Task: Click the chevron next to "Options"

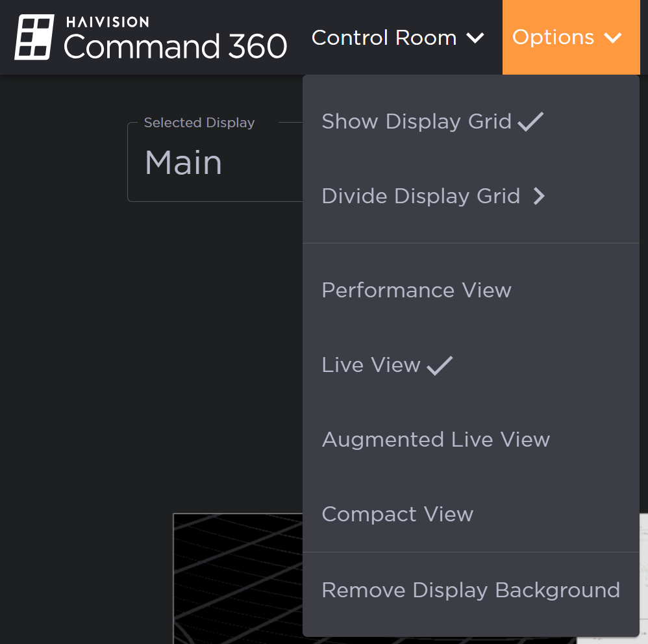Action: point(613,38)
